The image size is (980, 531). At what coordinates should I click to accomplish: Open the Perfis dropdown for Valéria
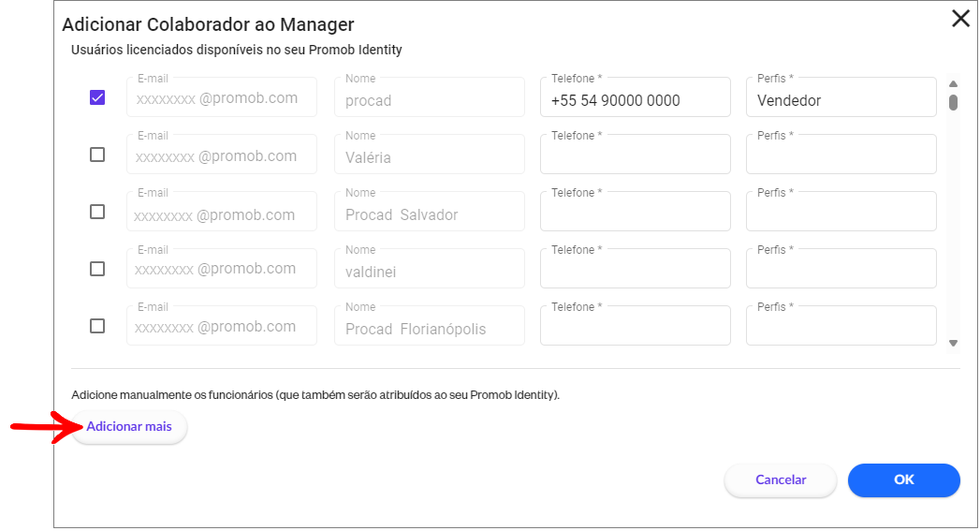point(841,154)
